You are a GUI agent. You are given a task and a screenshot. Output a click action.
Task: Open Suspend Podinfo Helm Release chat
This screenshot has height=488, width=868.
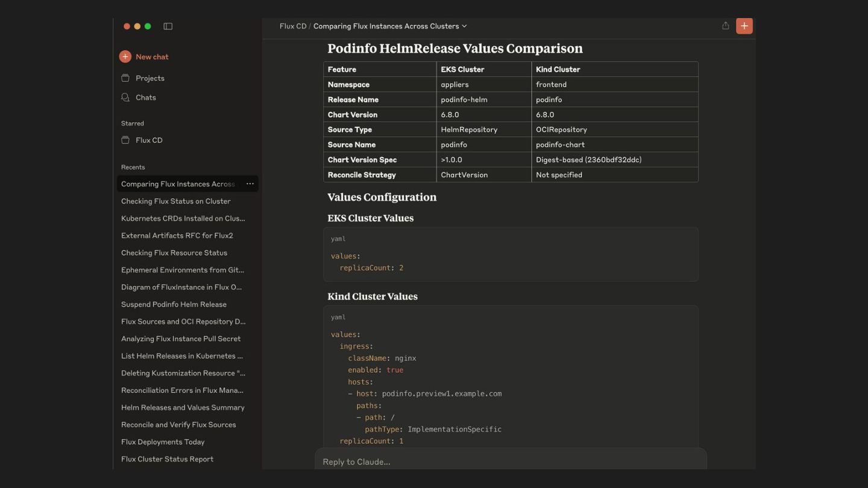coord(174,304)
